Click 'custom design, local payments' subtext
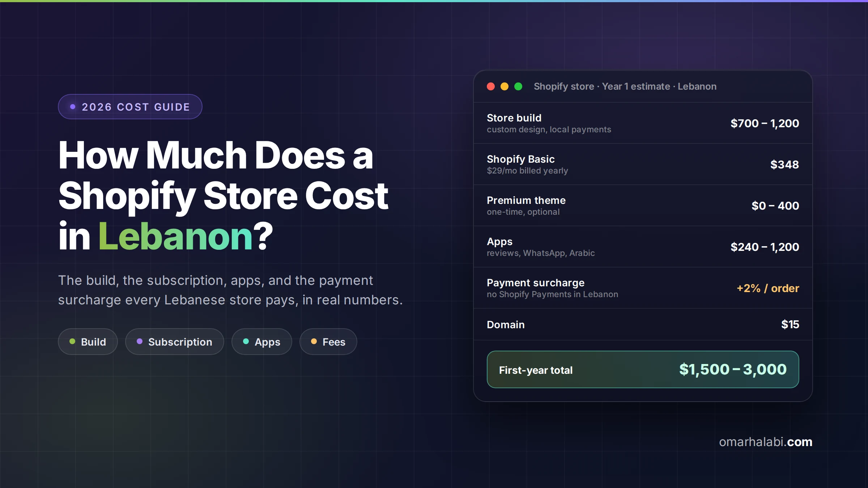The image size is (868, 488). (x=549, y=129)
